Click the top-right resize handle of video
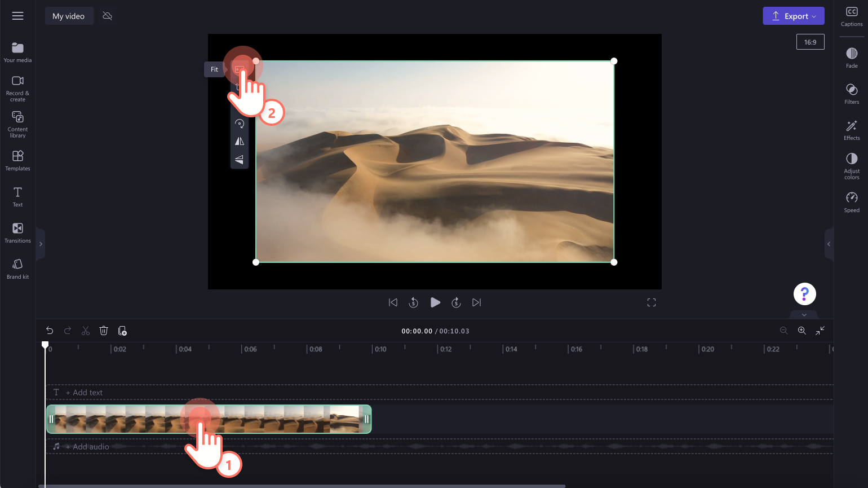The width and height of the screenshot is (868, 488). coord(614,61)
